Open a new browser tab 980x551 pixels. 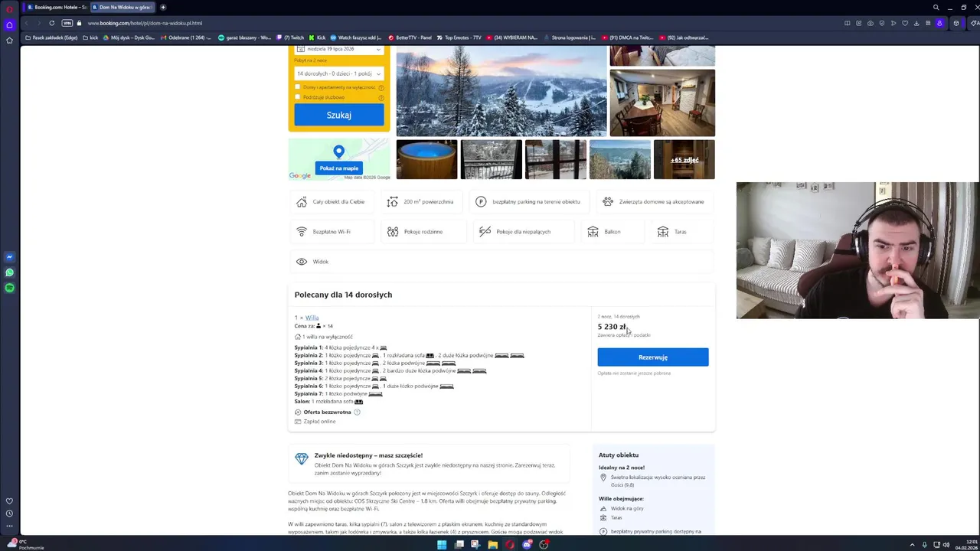coord(162,8)
